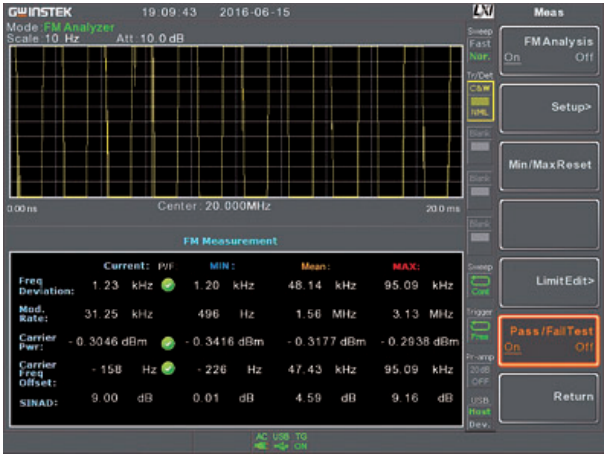Click the Center 20.000MHz readout
The width and height of the screenshot is (609, 459).
(214, 206)
